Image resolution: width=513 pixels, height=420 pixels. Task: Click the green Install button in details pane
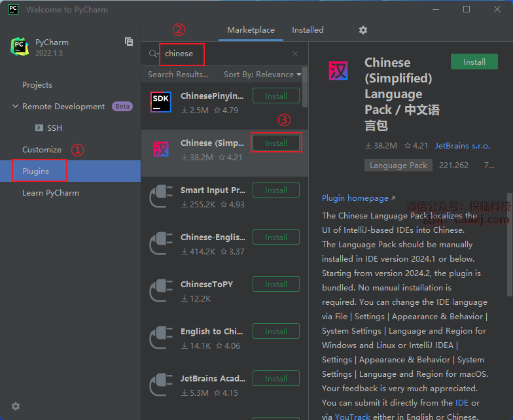pos(474,61)
